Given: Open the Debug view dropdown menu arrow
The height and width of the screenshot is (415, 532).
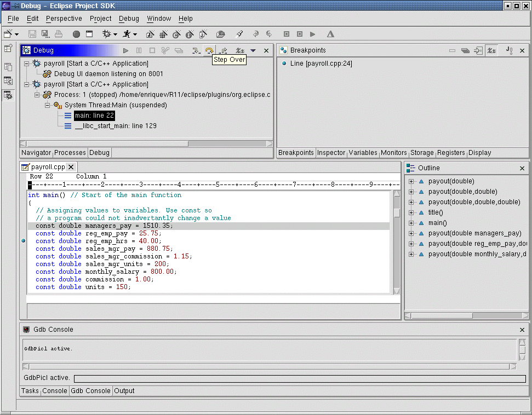Looking at the screenshot, I should pos(253,50).
